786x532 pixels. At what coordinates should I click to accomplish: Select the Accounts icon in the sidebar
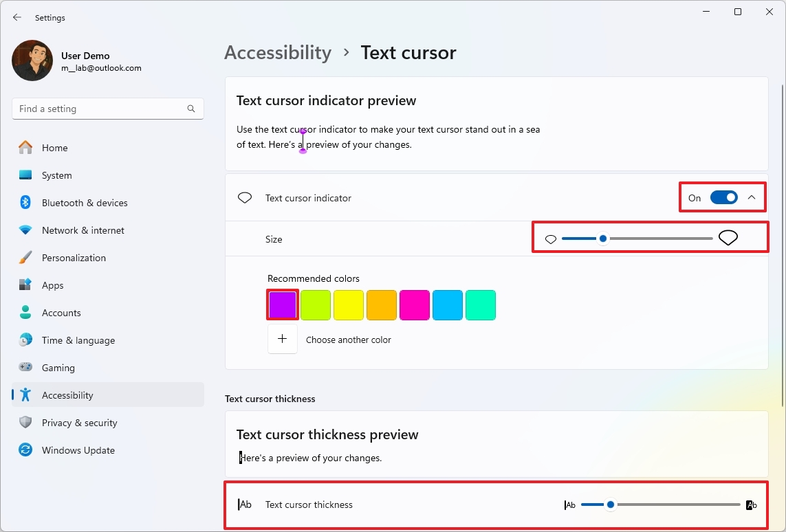coord(25,312)
